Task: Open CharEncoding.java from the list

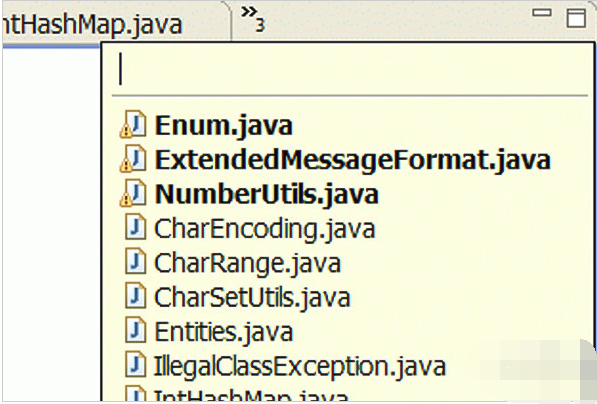Action: click(265, 229)
